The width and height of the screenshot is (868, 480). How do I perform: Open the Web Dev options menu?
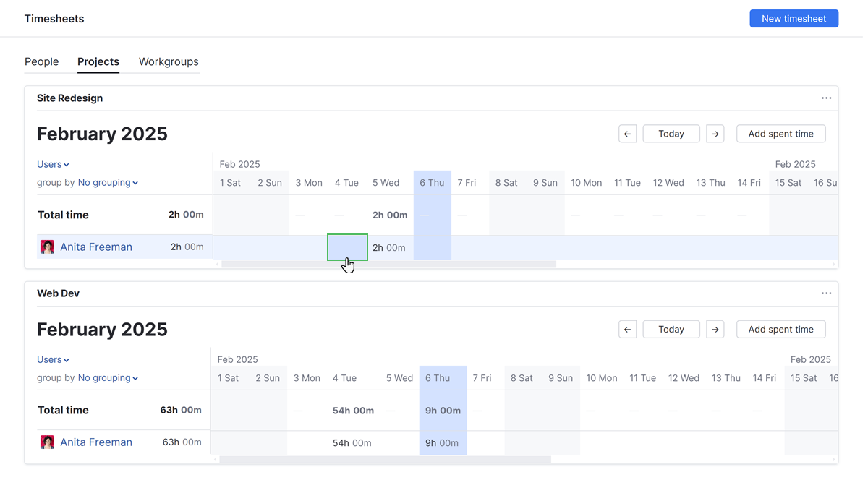pos(826,293)
